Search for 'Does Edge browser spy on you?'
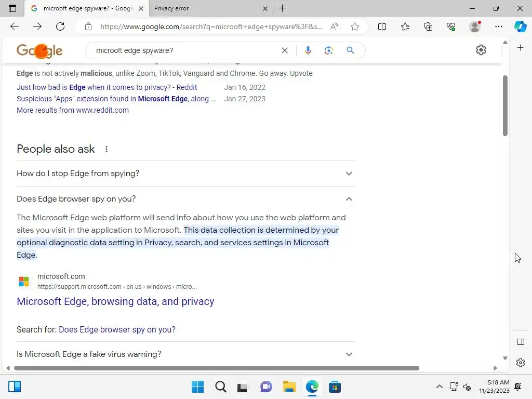The image size is (532, 399). click(x=117, y=329)
